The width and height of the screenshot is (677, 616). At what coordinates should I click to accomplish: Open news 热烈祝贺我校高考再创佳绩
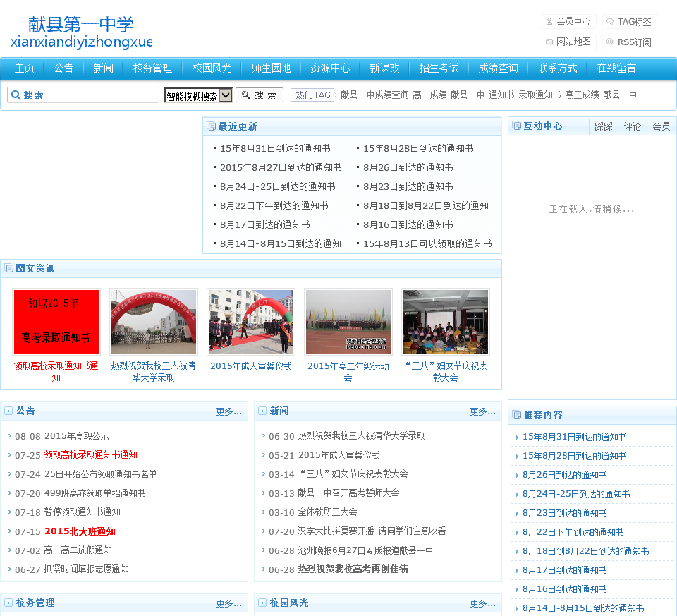[353, 569]
